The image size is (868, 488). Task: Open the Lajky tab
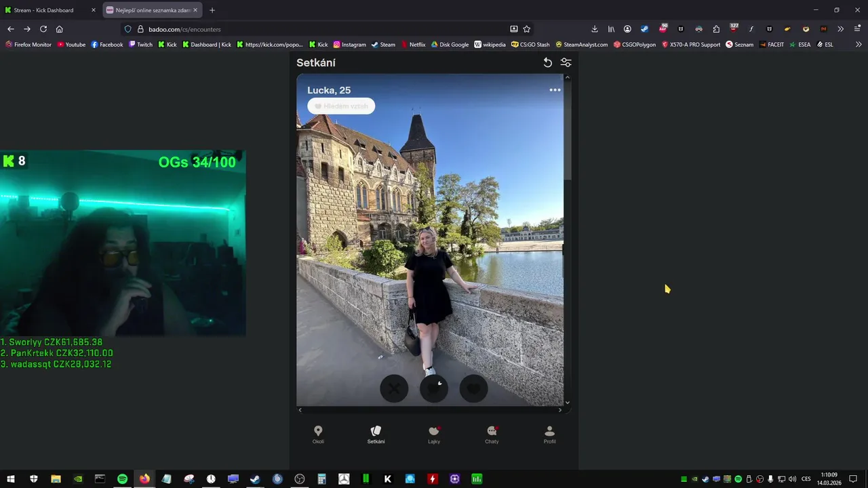coord(434,434)
